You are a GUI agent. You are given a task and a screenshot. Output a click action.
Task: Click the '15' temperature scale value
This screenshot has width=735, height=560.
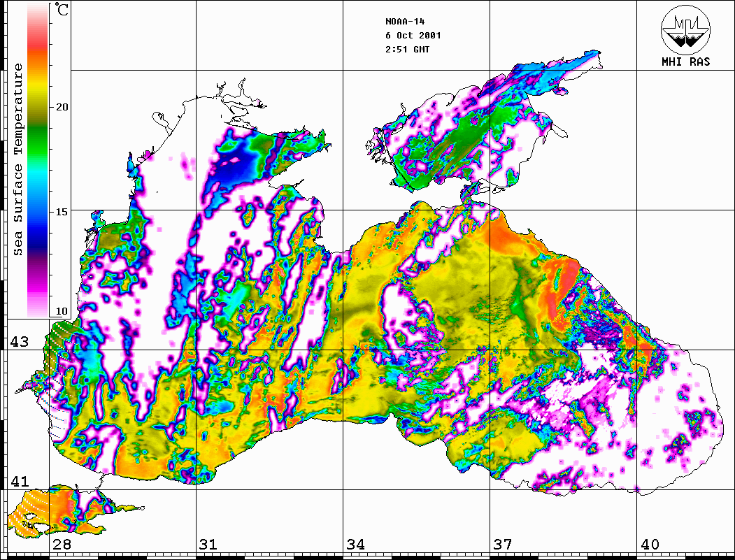click(62, 212)
